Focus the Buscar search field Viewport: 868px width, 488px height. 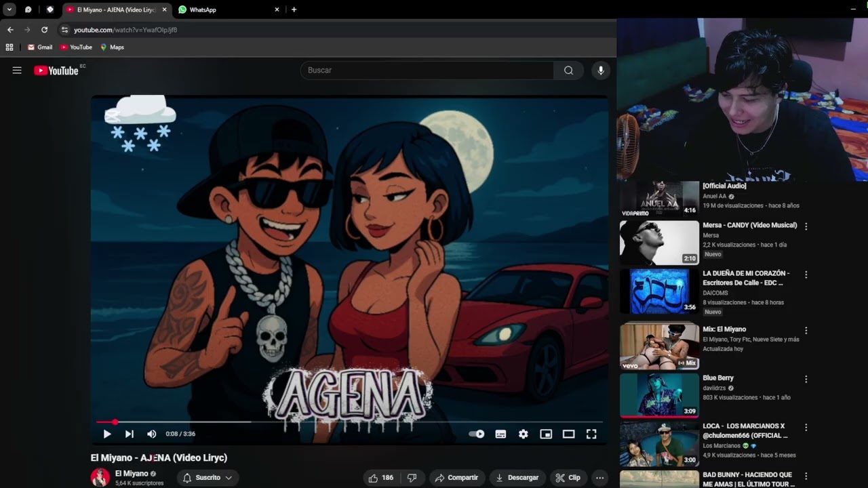(x=427, y=70)
